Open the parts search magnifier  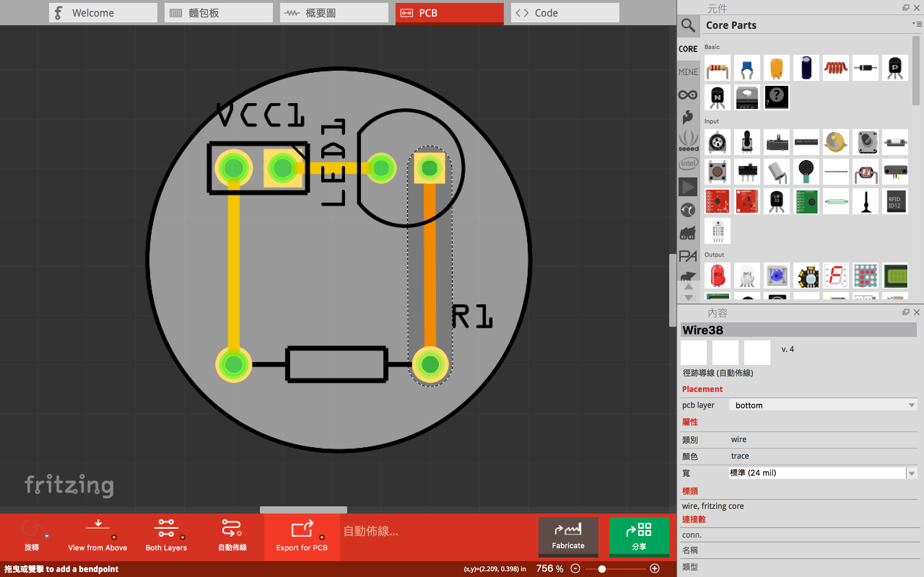(x=688, y=26)
